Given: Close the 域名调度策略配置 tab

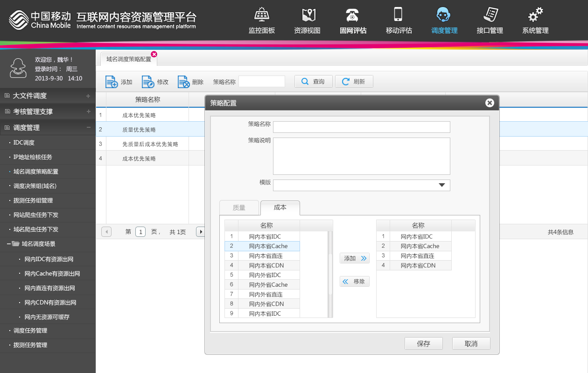Looking at the screenshot, I should pyautogui.click(x=154, y=54).
